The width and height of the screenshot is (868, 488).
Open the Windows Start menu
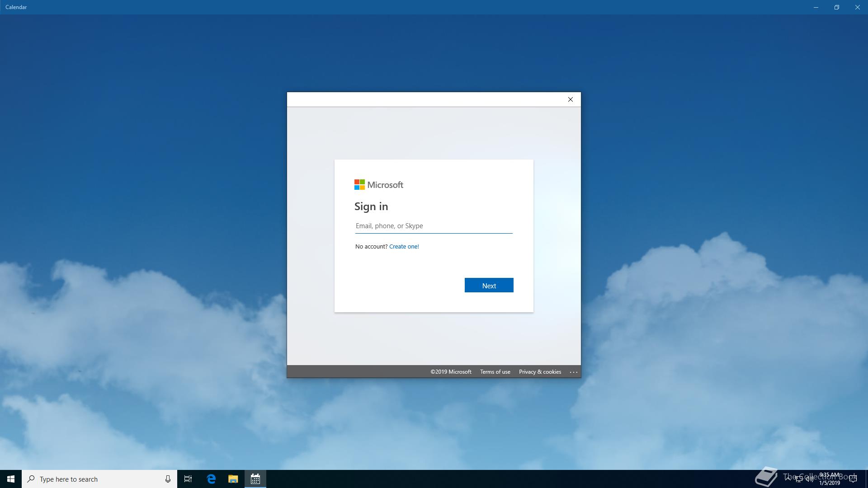11,479
